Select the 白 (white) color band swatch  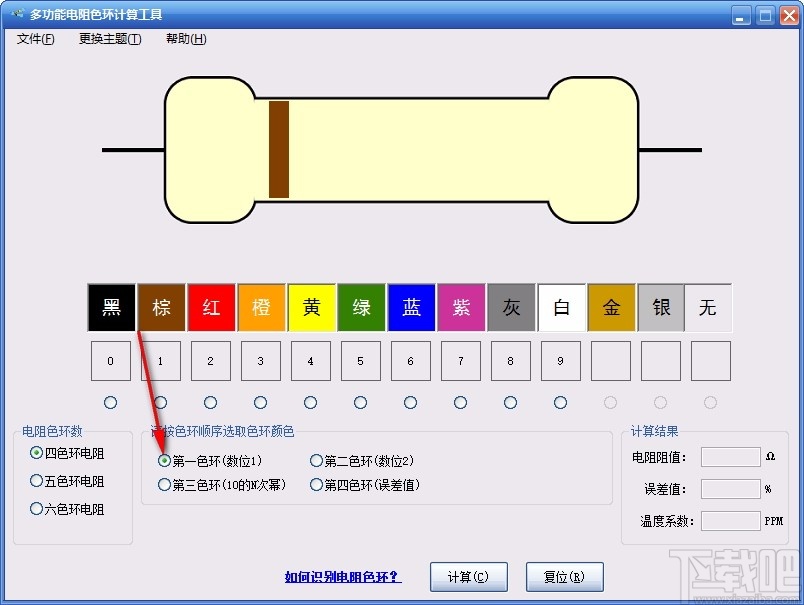pyautogui.click(x=561, y=307)
